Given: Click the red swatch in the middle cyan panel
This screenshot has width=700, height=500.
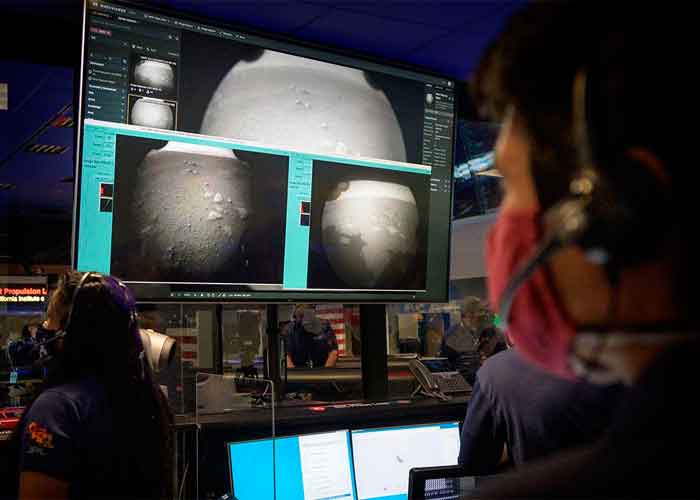Looking at the screenshot, I should [304, 207].
